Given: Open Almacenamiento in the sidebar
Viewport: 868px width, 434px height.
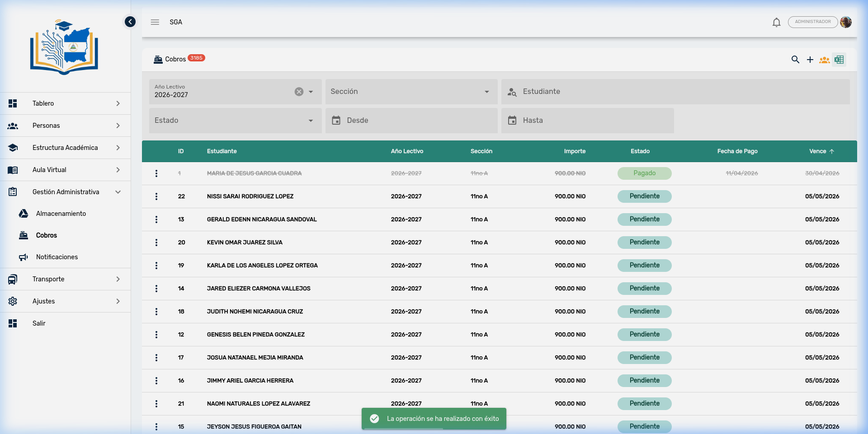Looking at the screenshot, I should click(61, 214).
